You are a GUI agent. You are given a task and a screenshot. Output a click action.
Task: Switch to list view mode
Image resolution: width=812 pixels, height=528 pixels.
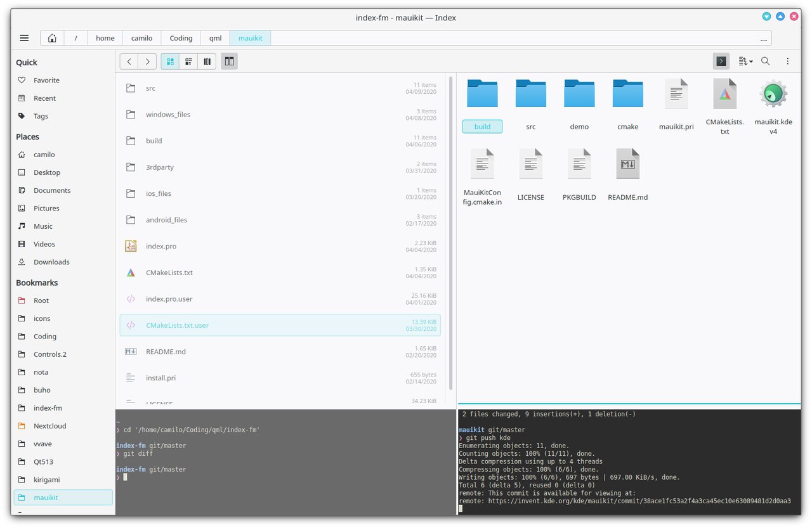(x=188, y=61)
